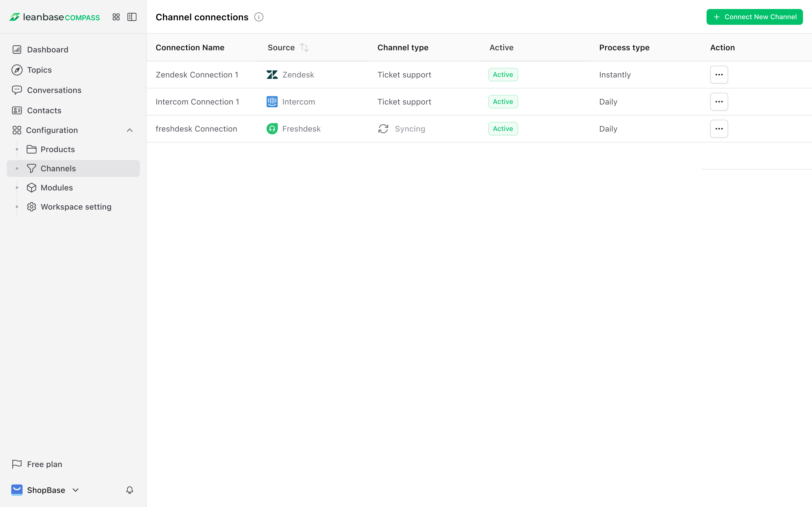Go to Dashboard in sidebar

point(48,50)
